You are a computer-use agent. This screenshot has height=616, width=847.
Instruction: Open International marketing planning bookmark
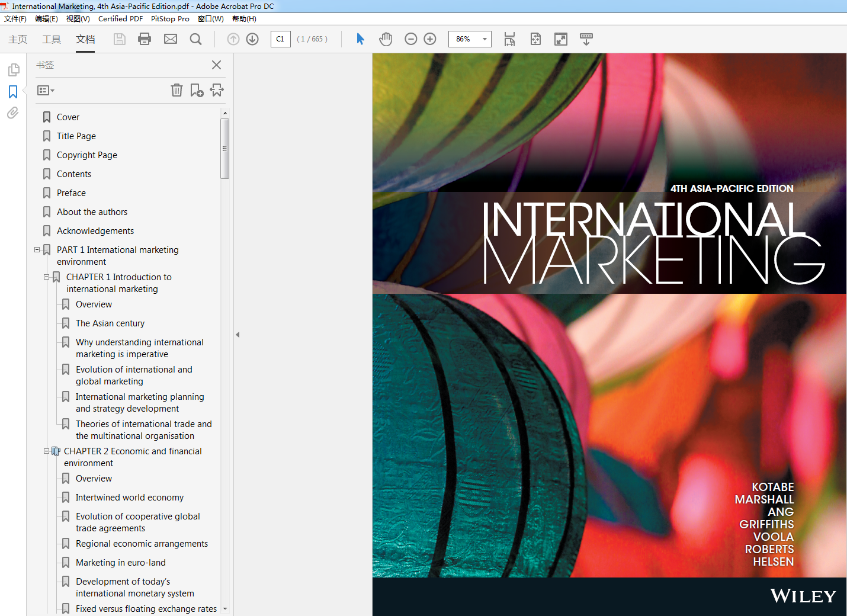click(x=140, y=403)
